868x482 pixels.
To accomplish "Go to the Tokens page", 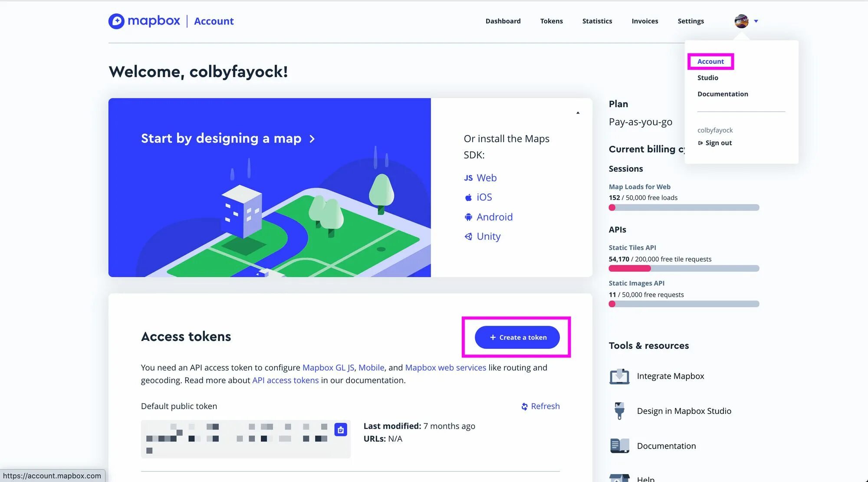I will coord(551,21).
